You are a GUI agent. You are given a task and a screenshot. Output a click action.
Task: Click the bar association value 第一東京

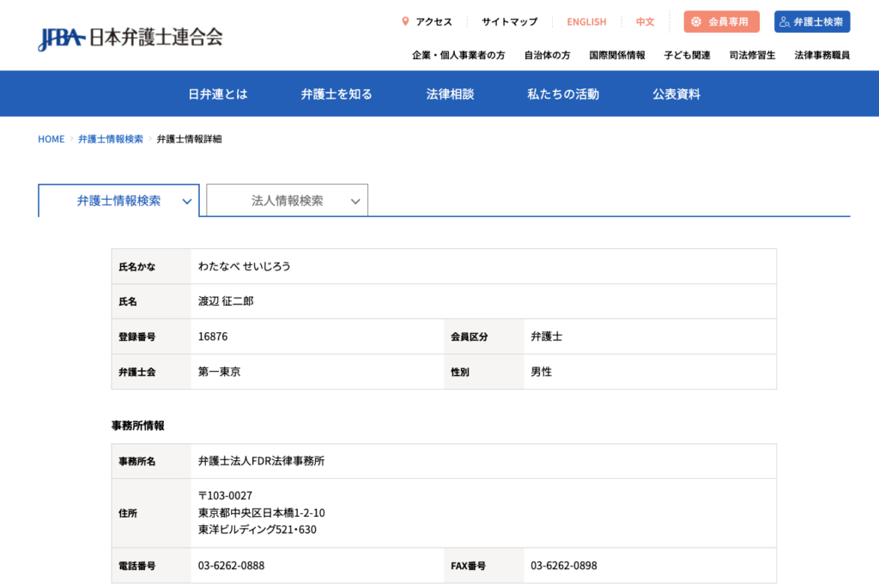[219, 372]
